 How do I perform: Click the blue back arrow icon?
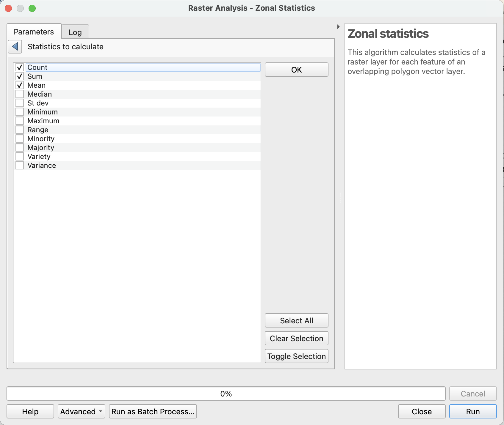coord(15,47)
